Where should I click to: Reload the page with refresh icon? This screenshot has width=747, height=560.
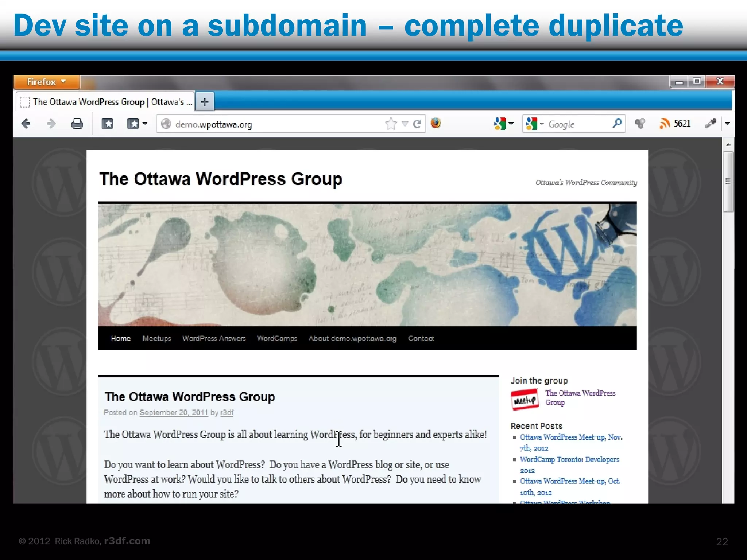click(418, 124)
